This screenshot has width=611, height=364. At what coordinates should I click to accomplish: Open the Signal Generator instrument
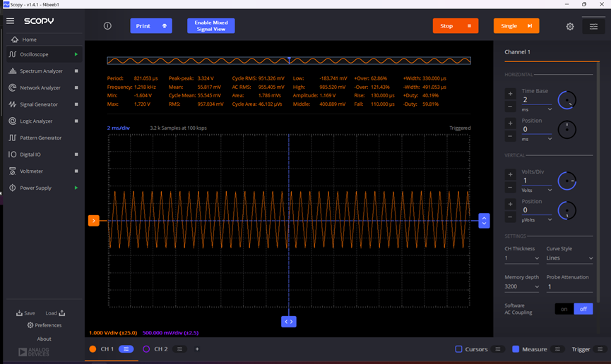pyautogui.click(x=39, y=104)
